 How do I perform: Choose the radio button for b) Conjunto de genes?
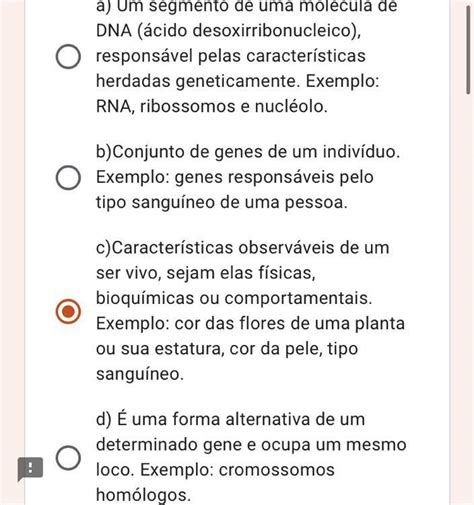(68, 177)
